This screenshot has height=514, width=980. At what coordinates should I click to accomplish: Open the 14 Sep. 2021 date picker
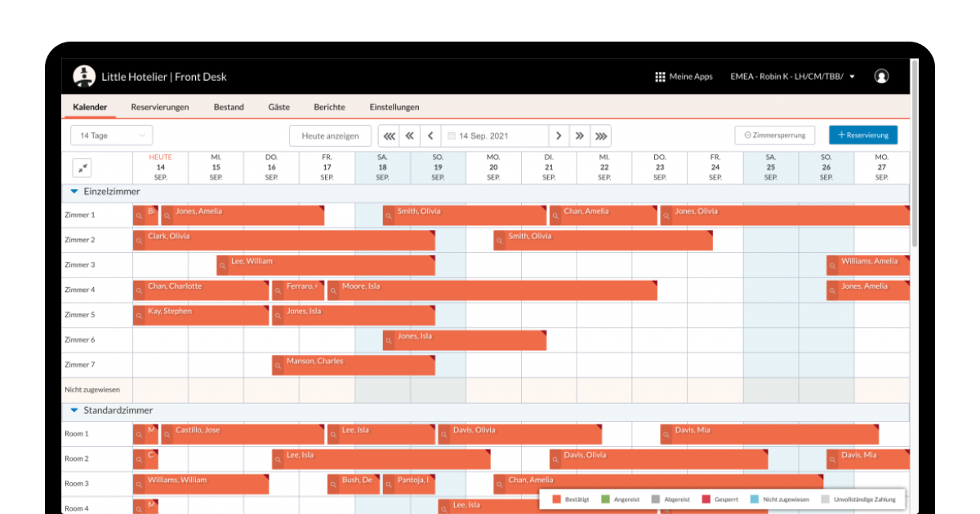(495, 136)
